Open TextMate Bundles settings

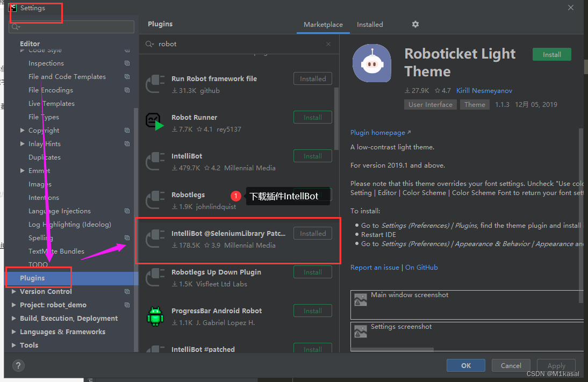56,251
